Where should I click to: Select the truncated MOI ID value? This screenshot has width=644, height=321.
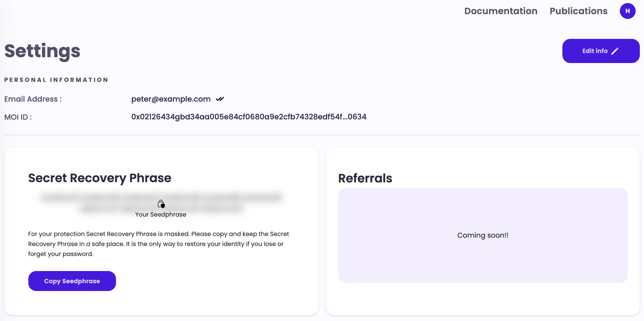[249, 117]
